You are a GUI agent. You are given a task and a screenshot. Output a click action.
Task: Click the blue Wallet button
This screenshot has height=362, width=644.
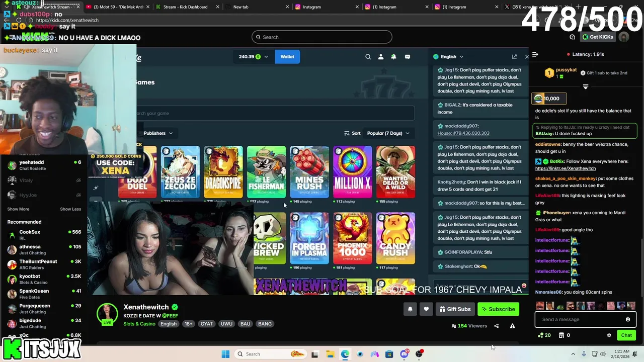coord(287,57)
